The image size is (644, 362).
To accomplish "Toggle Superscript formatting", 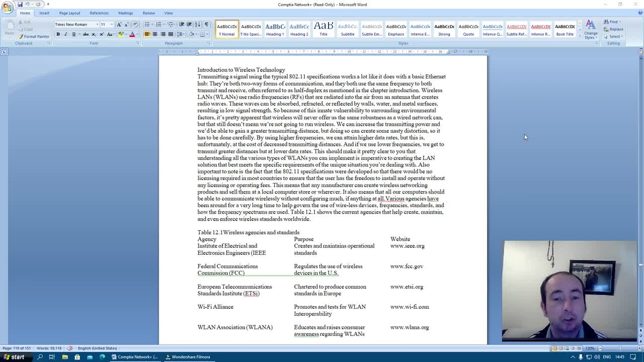I will pos(101,34).
